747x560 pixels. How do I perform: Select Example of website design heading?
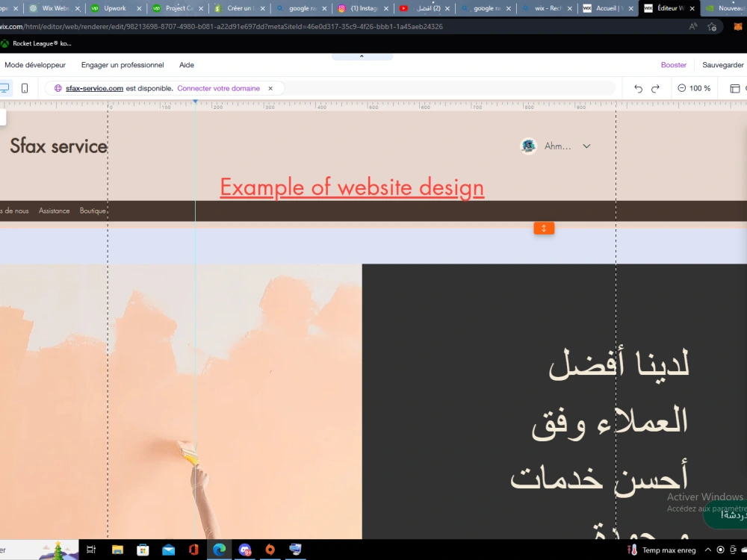pyautogui.click(x=352, y=187)
